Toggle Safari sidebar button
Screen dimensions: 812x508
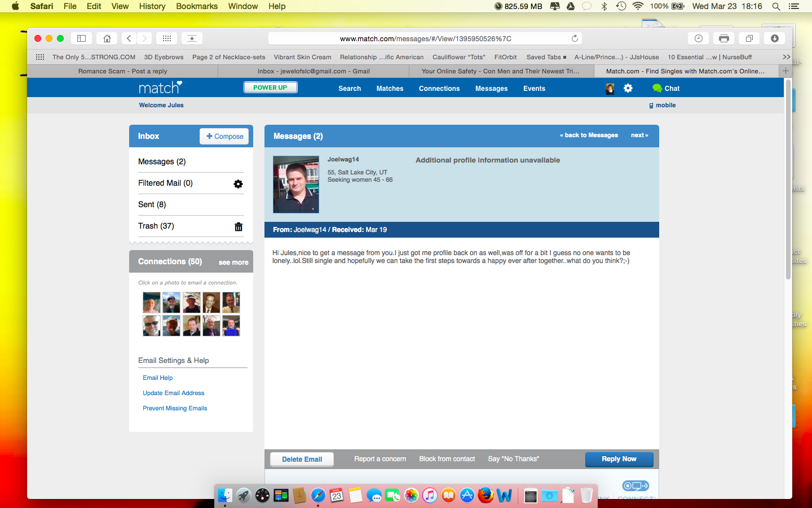tap(81, 38)
